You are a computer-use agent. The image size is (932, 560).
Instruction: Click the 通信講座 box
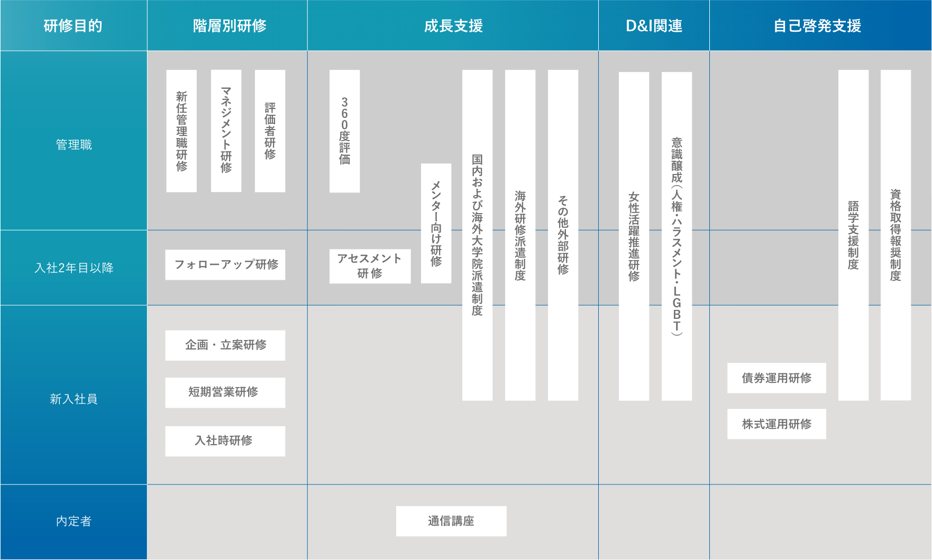click(451, 521)
